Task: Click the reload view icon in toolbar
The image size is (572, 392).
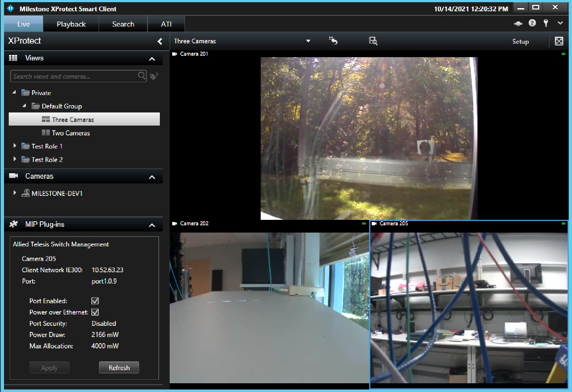Action: tap(333, 41)
